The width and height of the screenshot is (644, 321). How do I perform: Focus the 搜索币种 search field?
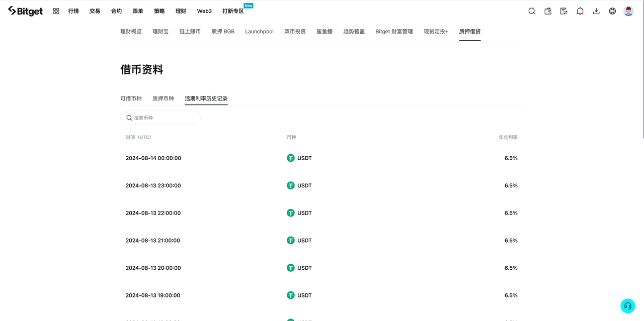click(160, 118)
